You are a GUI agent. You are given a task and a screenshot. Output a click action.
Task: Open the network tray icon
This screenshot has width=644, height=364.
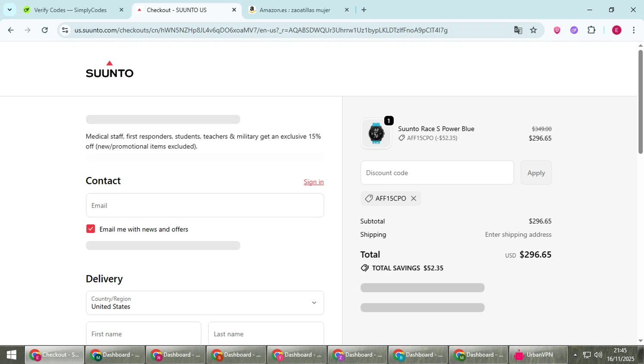[587, 355]
